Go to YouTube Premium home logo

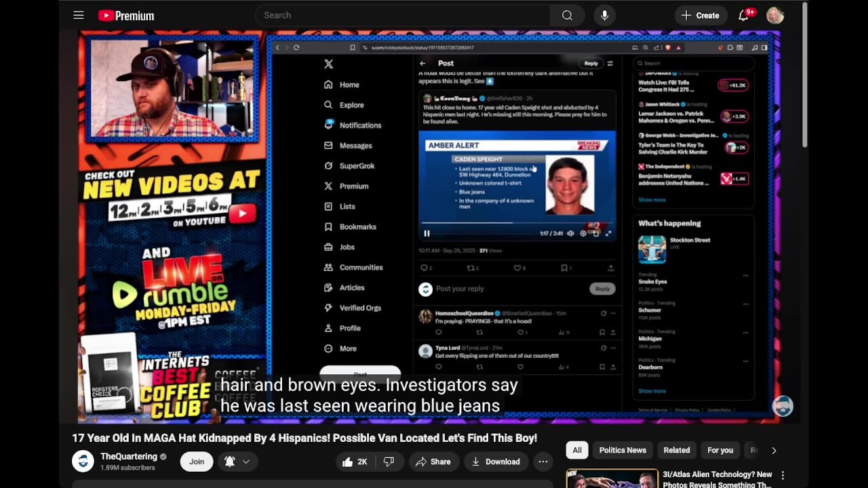pyautogui.click(x=126, y=16)
